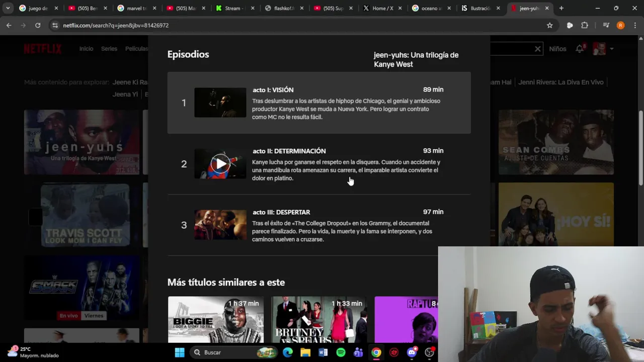Open the tab search dropdown arrow
The height and width of the screenshot is (362, 644).
8,8
